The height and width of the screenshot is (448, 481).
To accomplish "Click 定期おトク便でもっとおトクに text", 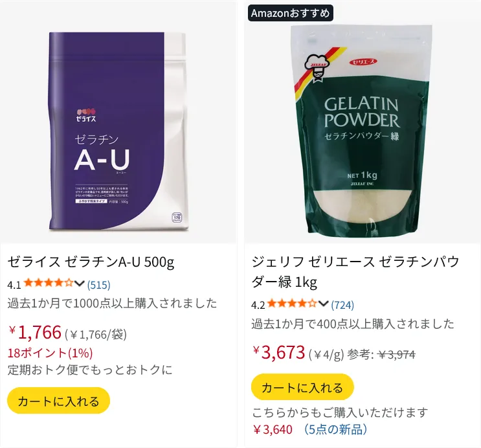I will tap(90, 370).
